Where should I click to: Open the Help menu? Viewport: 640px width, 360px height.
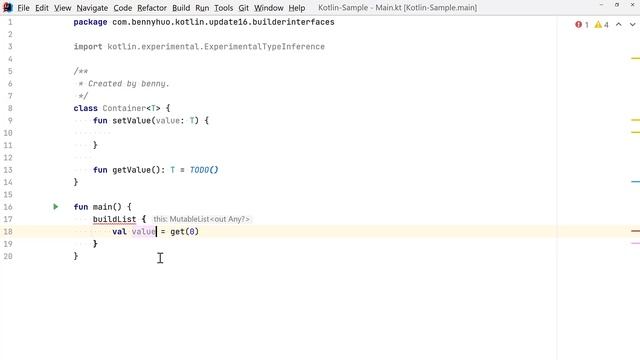[x=297, y=8]
